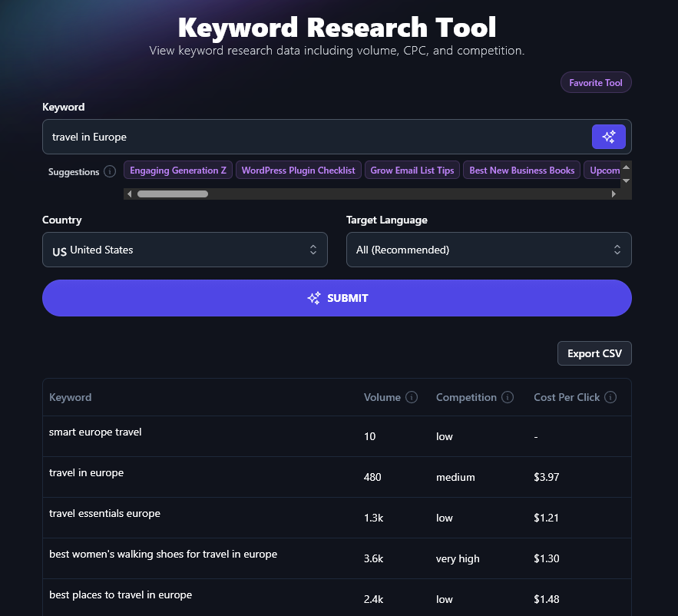Choose the Grow Email List Tips suggestion

point(412,170)
